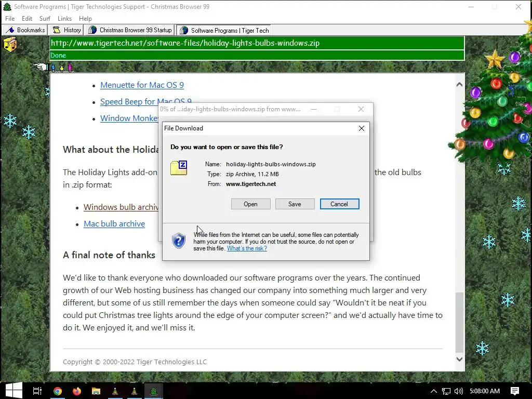Screen dimensions: 532x399
Task: Click the 'A final note of thanks' heading
Action: coord(109,255)
